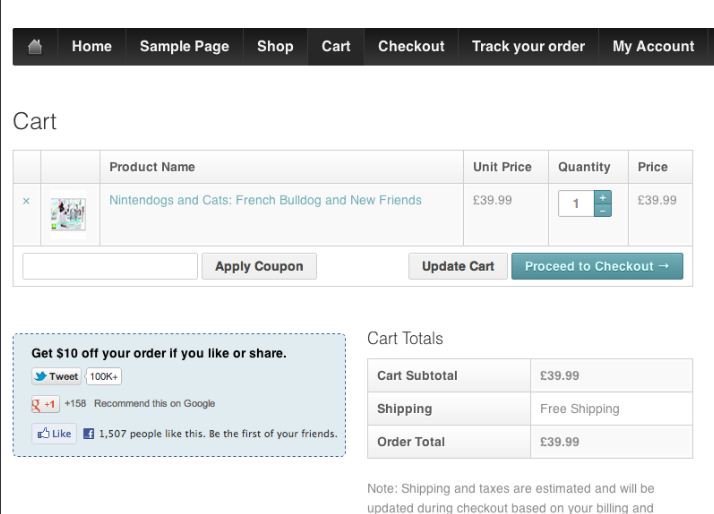Remove Nintendogs item with the × icon

coord(26,201)
